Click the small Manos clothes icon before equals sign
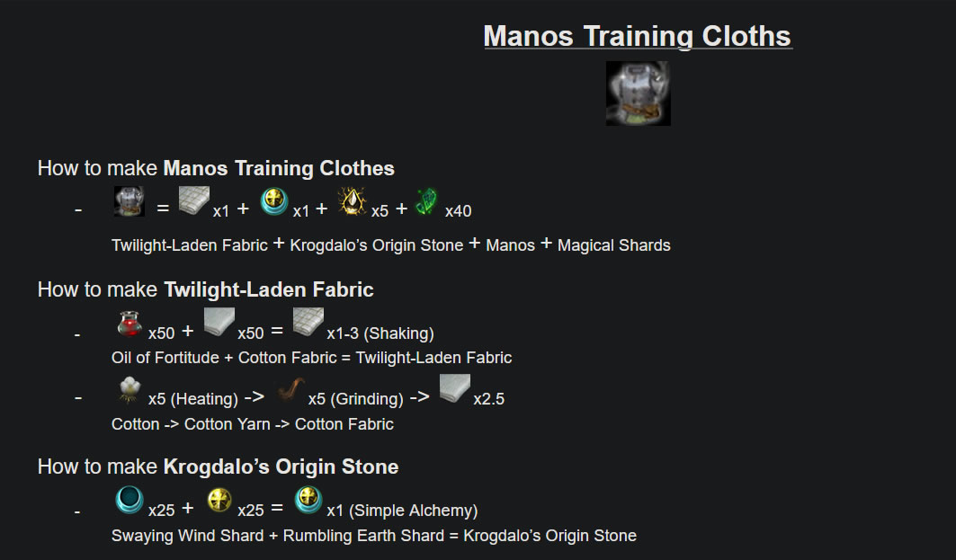Viewport: 956px width, 560px height. point(130,201)
